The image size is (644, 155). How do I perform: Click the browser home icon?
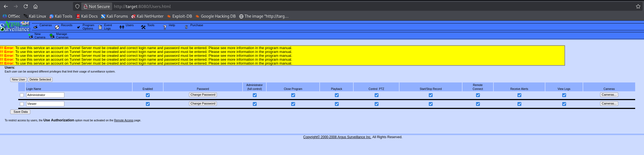[36, 6]
